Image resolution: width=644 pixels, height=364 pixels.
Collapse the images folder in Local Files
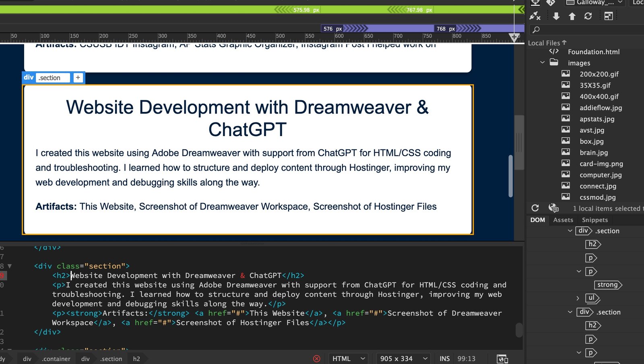point(542,62)
